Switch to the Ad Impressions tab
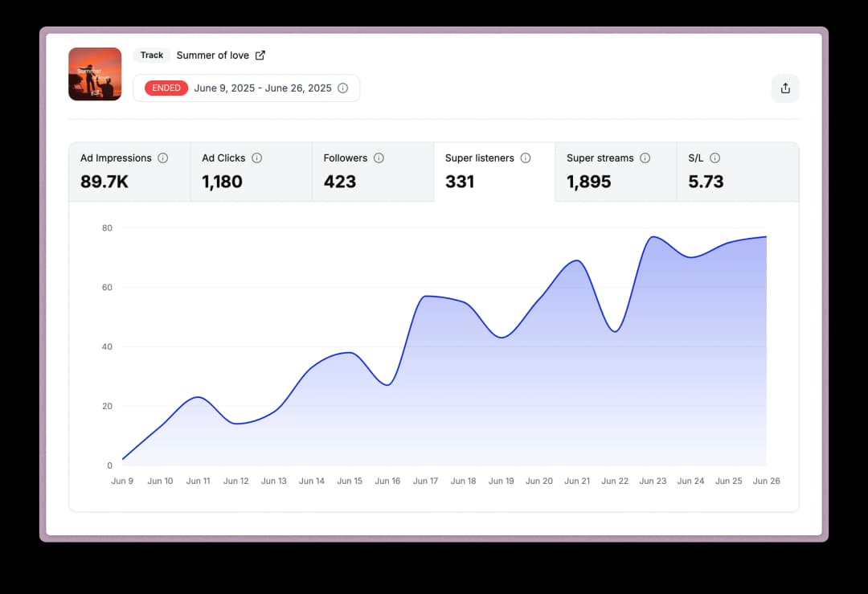Viewport: 868px width, 594px height. (129, 172)
